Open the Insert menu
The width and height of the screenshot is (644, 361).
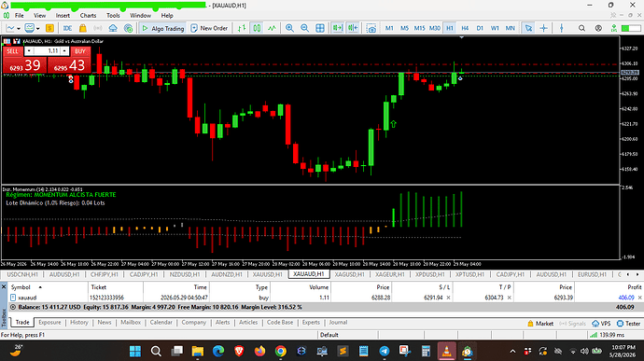point(63,16)
